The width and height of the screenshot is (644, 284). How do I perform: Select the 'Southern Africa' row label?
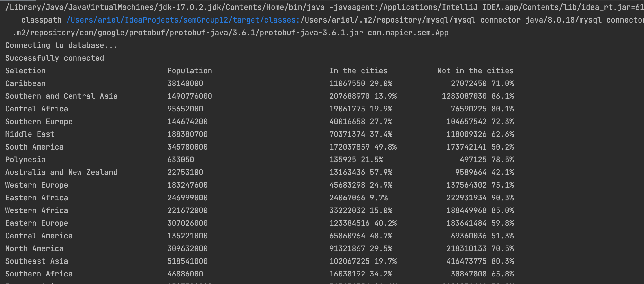click(x=39, y=274)
